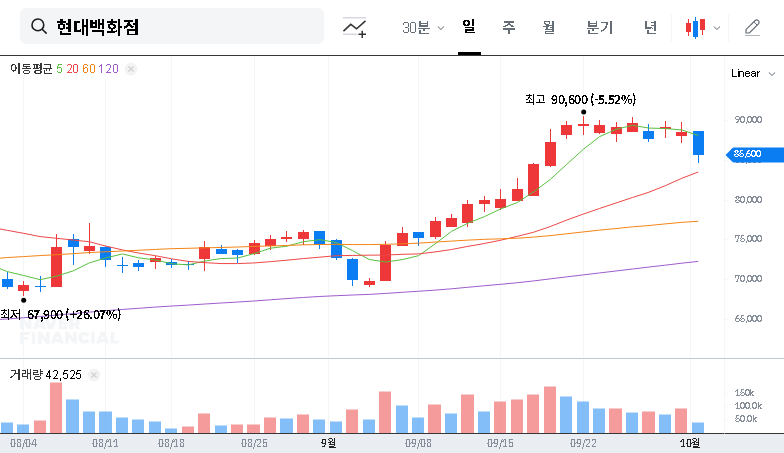Toggle the 5-day moving average legend
Viewport: 784px width, 453px height.
60,68
